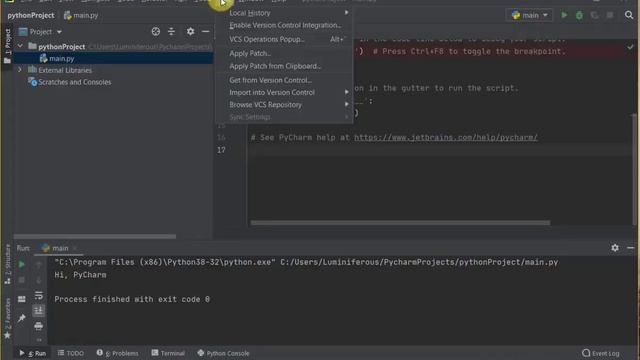Click the External Libraries label
The width and height of the screenshot is (640, 360).
[x=65, y=70]
